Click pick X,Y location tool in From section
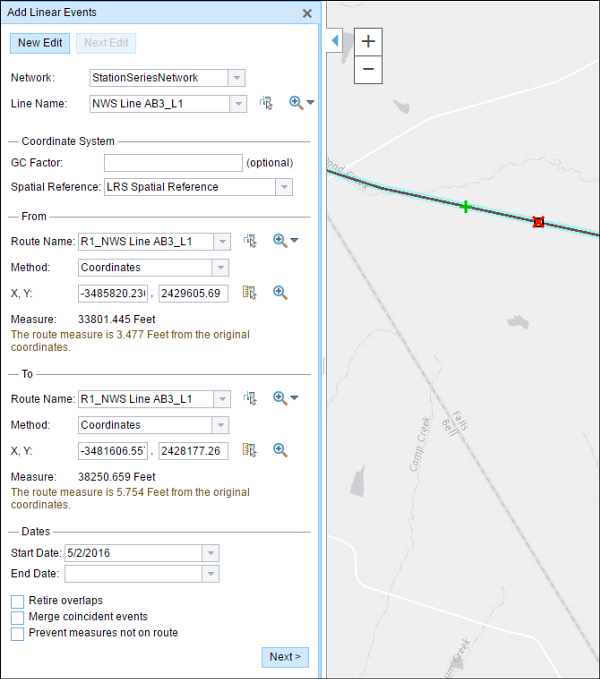The width and height of the screenshot is (600, 679). pyautogui.click(x=250, y=293)
